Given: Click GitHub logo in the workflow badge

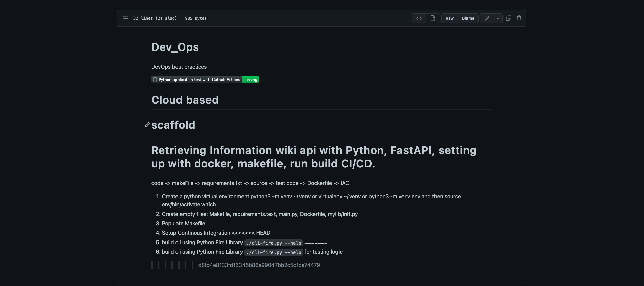Looking at the screenshot, I should (x=155, y=80).
